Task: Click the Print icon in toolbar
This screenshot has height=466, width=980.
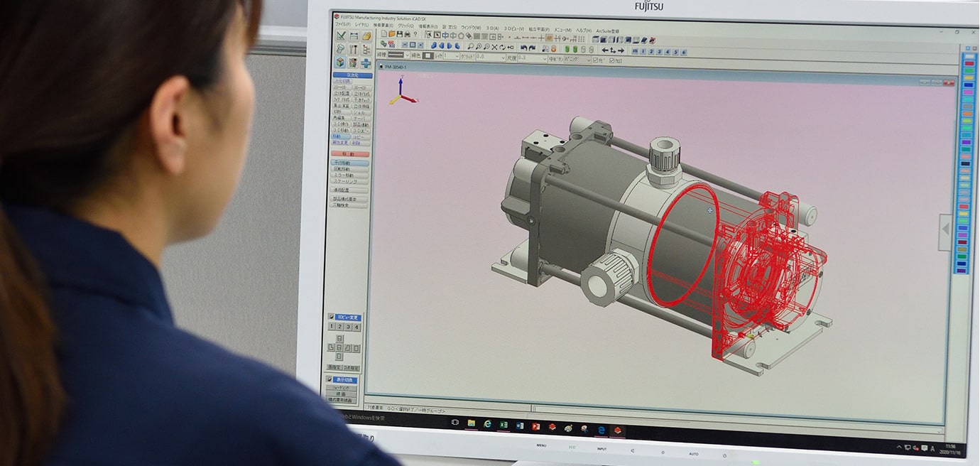Action: pyautogui.click(x=407, y=34)
